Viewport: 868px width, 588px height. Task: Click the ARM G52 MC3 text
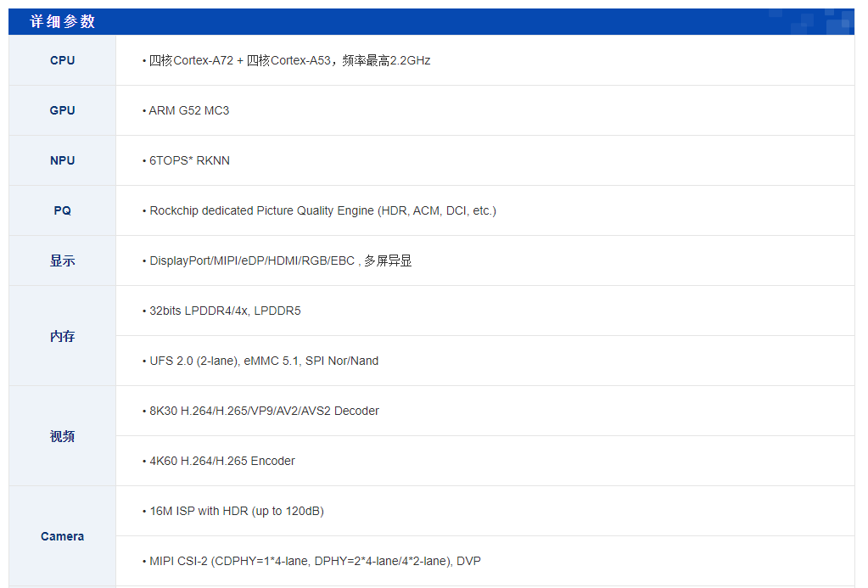pos(188,111)
